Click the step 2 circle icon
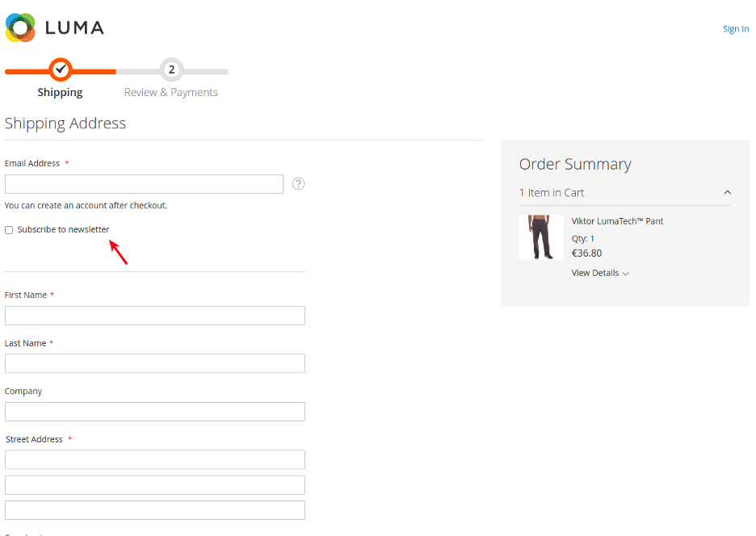Viewport: 756px width, 536px height. [x=171, y=70]
